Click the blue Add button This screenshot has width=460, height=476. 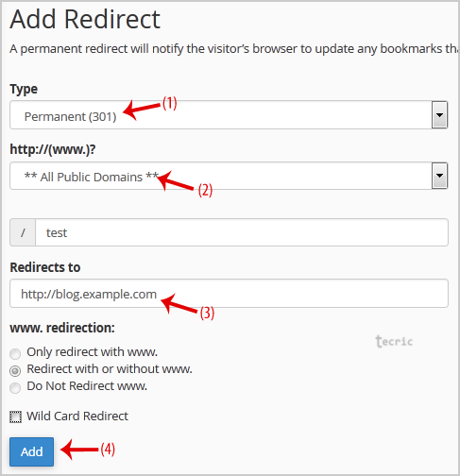tap(31, 451)
